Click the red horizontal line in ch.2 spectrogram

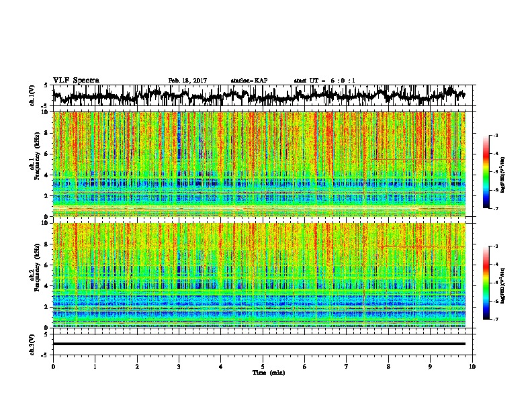(x=421, y=246)
